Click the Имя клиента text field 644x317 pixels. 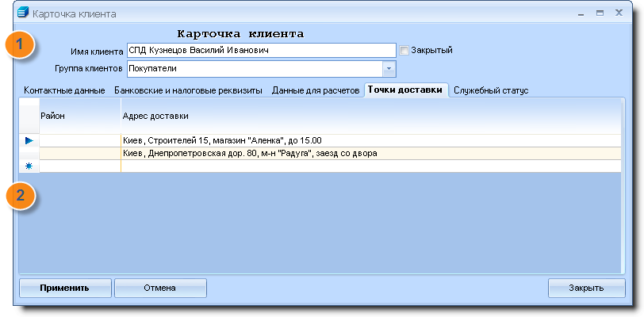tap(260, 51)
